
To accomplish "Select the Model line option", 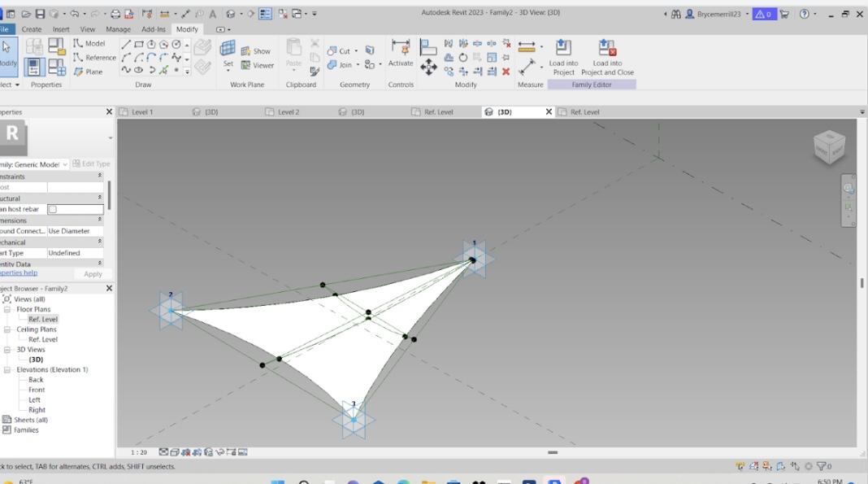I will point(89,43).
